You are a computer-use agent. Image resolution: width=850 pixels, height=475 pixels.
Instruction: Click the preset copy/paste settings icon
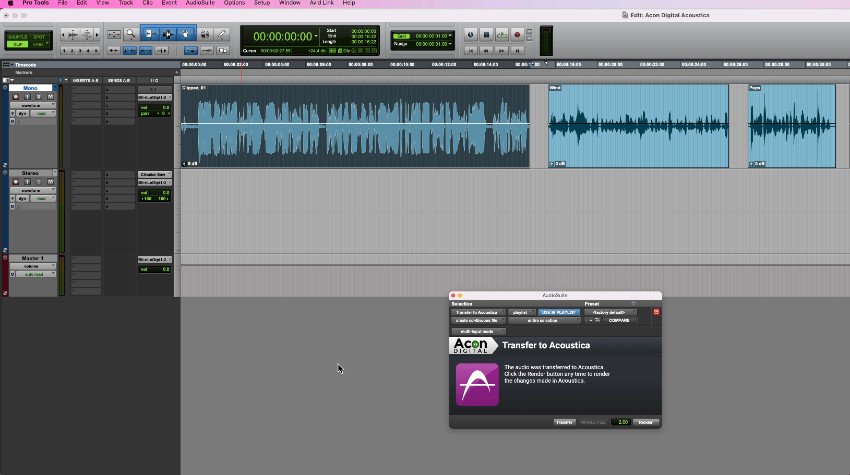597,320
